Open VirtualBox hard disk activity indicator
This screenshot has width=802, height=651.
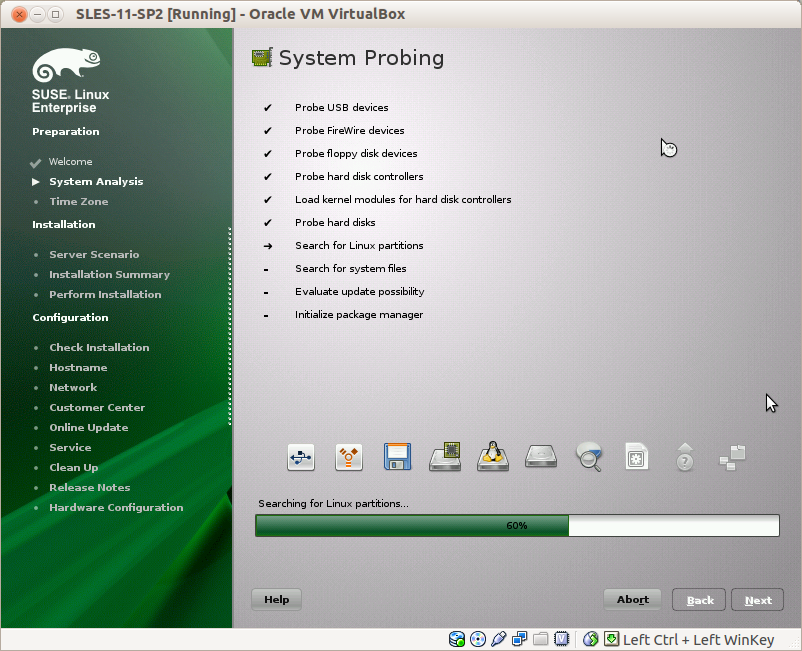[x=457, y=639]
